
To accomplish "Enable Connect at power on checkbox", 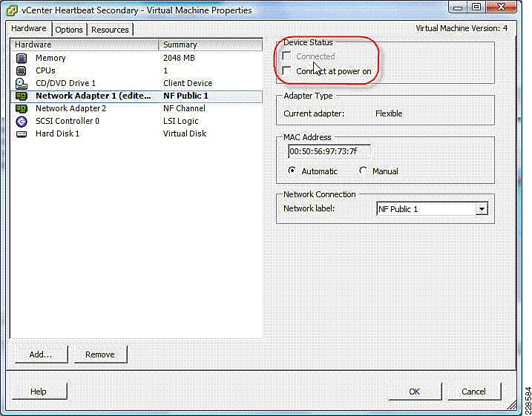I will [x=286, y=71].
